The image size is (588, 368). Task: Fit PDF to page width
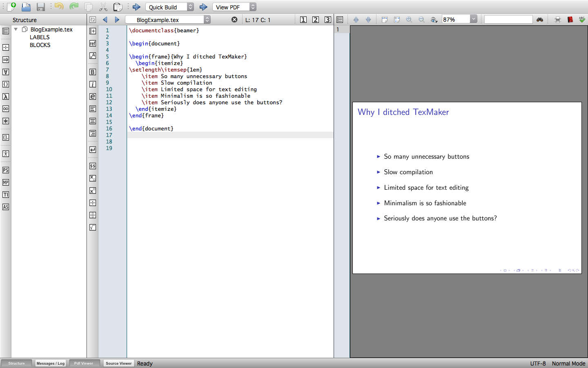(385, 20)
